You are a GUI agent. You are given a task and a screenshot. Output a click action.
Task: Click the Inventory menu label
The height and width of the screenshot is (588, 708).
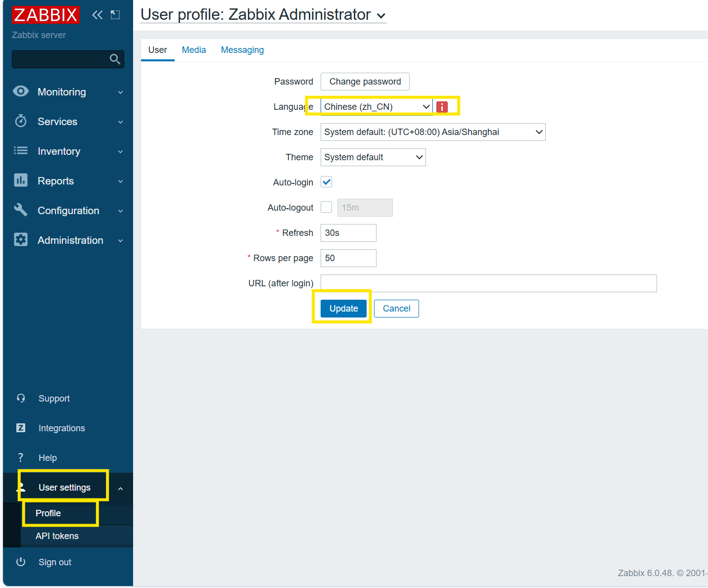click(59, 151)
